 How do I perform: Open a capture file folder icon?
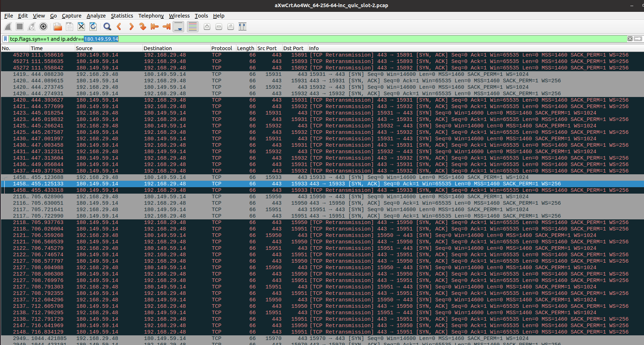(58, 26)
